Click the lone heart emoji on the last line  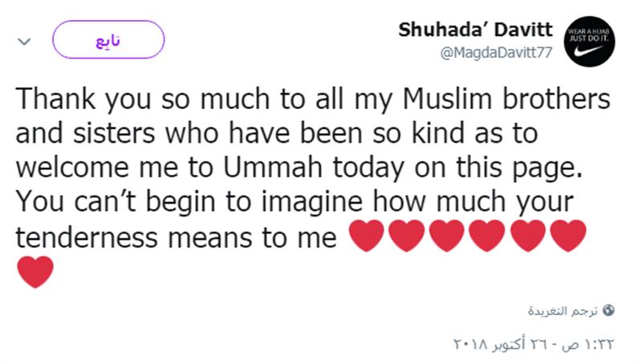coord(35,272)
